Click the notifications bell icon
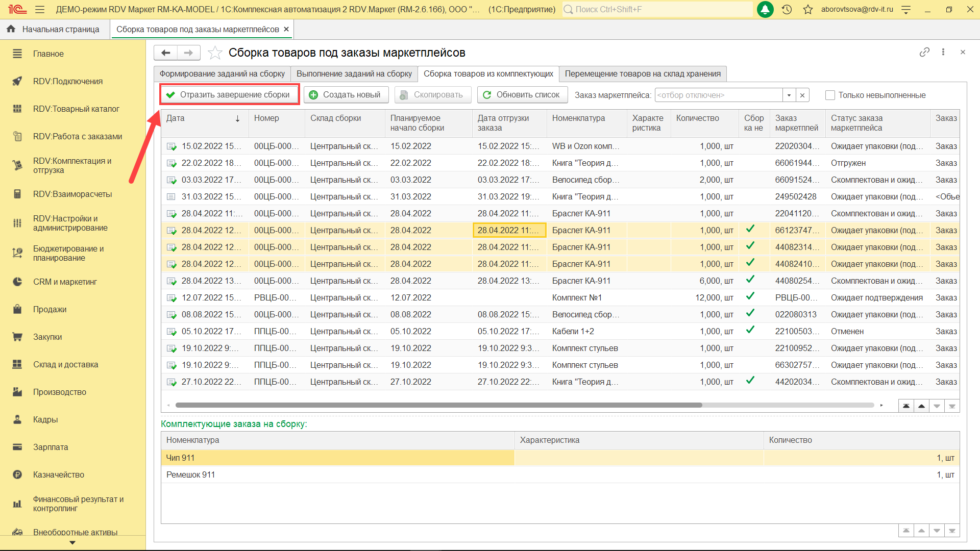This screenshot has height=551, width=980. 765,9
